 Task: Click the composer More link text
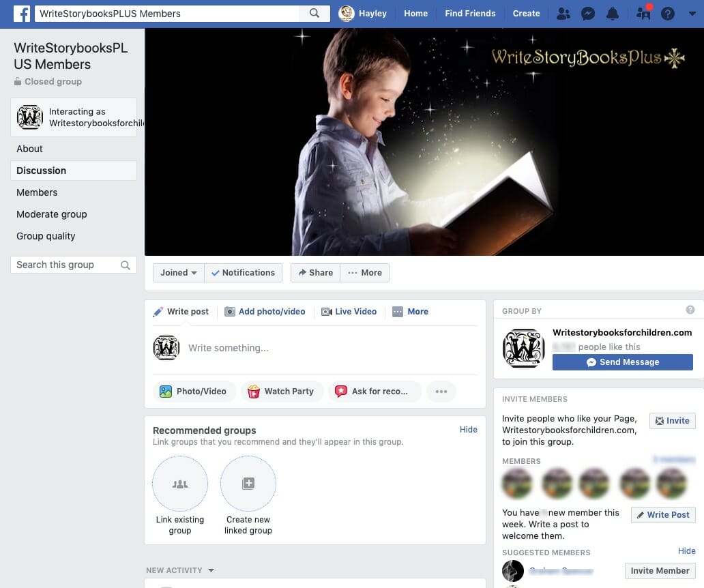click(418, 312)
